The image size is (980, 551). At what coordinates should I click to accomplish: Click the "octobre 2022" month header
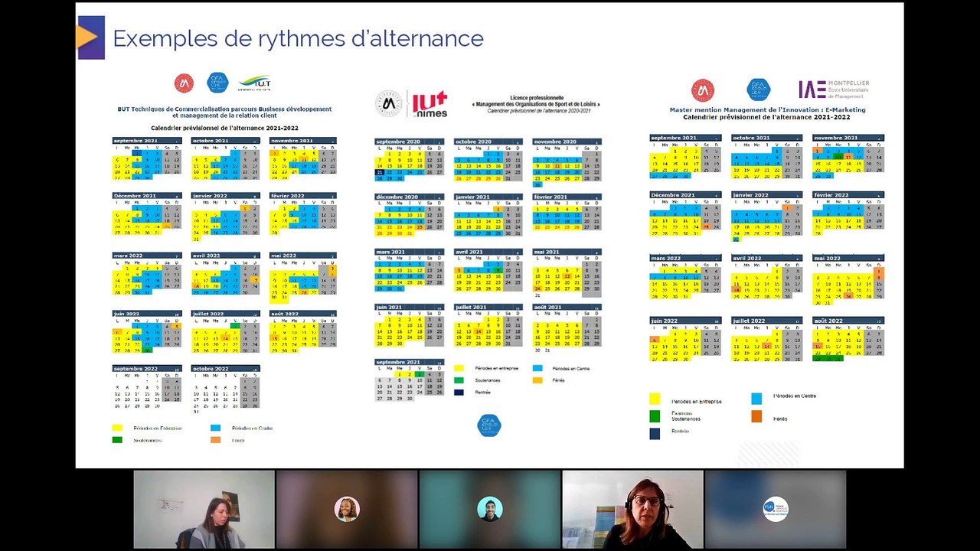pos(225,369)
